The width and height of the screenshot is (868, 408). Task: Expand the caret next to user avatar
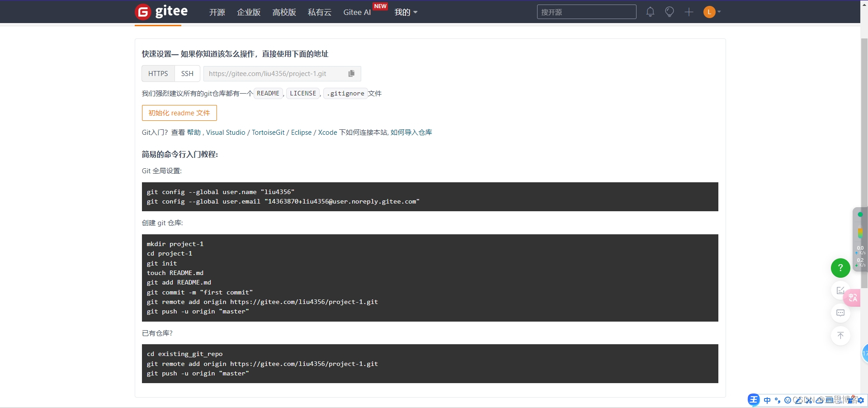coord(719,12)
